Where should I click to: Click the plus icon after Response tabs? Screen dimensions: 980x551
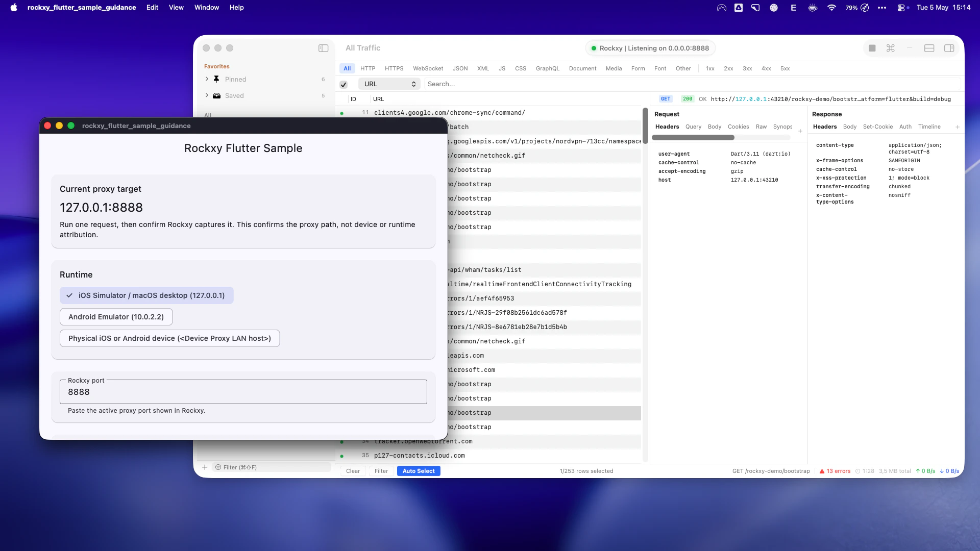958,127
